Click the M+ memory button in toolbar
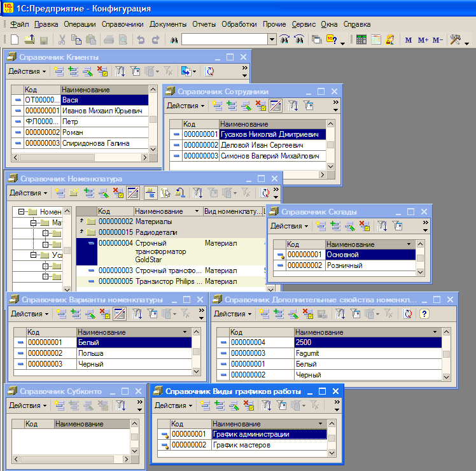The height and width of the screenshot is (471, 476). 423,39
